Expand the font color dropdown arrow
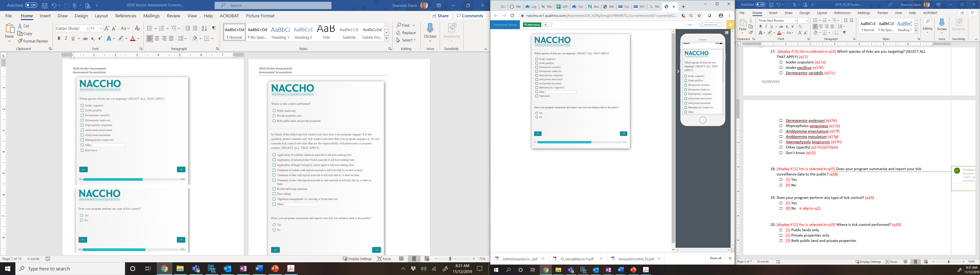Screen dimensions: 980x275 click(x=139, y=38)
